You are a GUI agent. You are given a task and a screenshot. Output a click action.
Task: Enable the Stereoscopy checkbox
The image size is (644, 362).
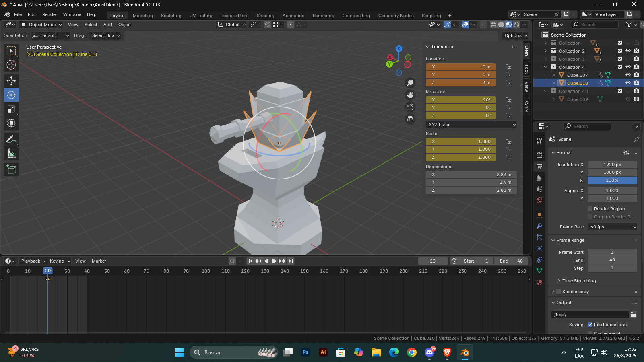coord(559,292)
